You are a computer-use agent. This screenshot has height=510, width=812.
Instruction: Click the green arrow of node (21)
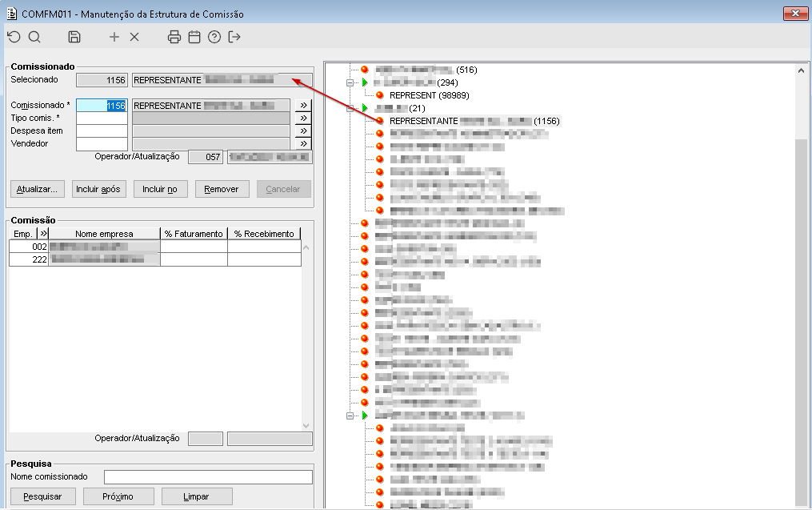[x=365, y=108]
